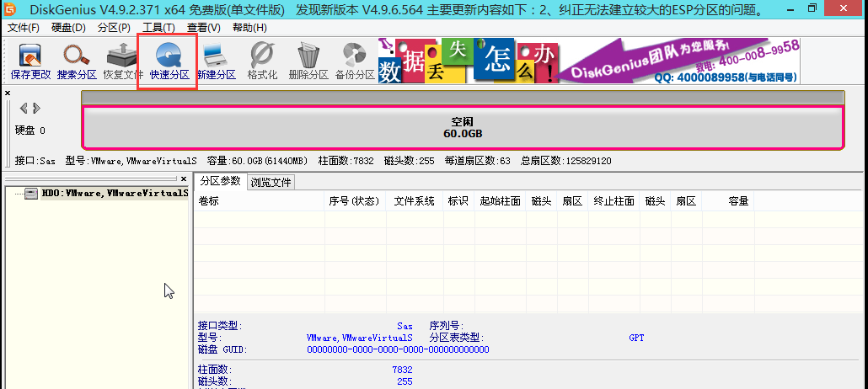Launch Quick Partition (快速分区) tool
The height and width of the screenshot is (389, 868).
pos(169,61)
